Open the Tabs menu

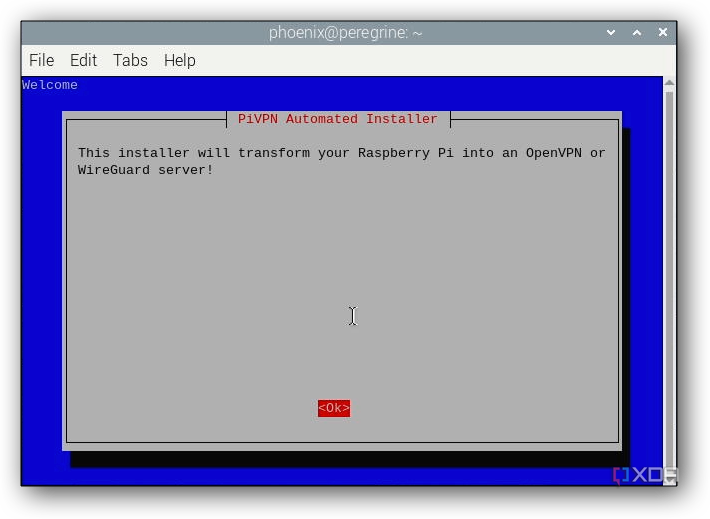click(130, 60)
